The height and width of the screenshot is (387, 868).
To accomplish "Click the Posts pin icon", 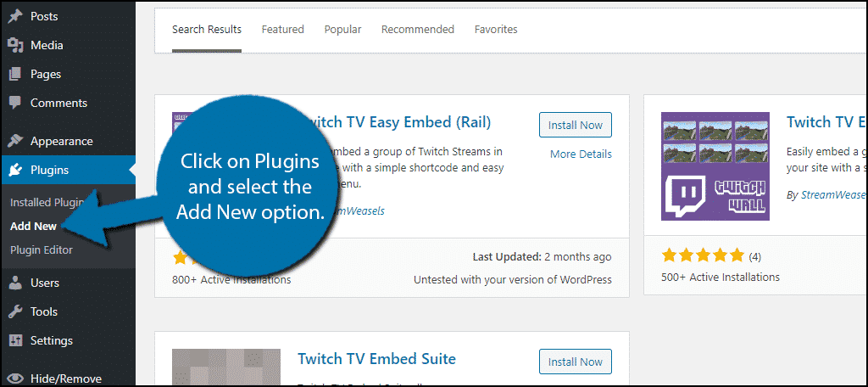I will pos(15,17).
